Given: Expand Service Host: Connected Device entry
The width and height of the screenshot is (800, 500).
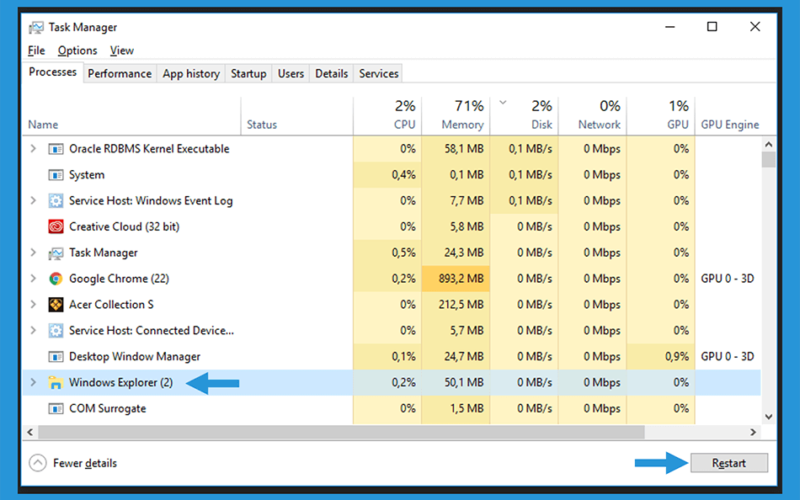Looking at the screenshot, I should click(x=33, y=331).
